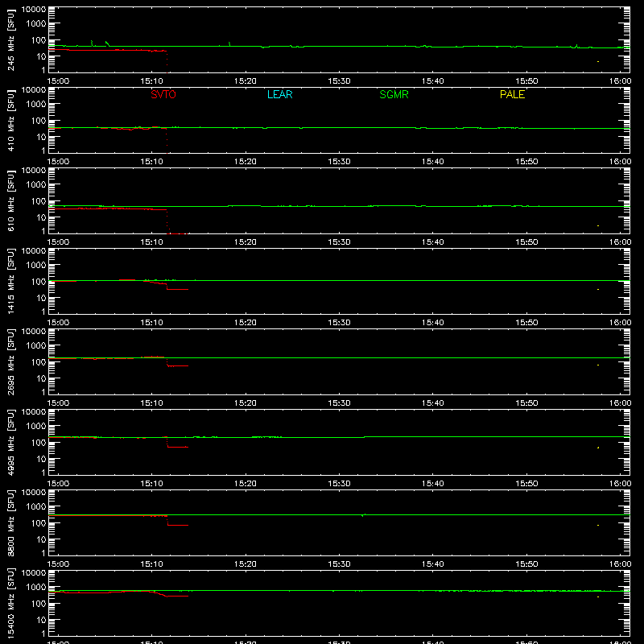Click the 1000 tick on 15400 MHz axis

pyautogui.click(x=36, y=588)
